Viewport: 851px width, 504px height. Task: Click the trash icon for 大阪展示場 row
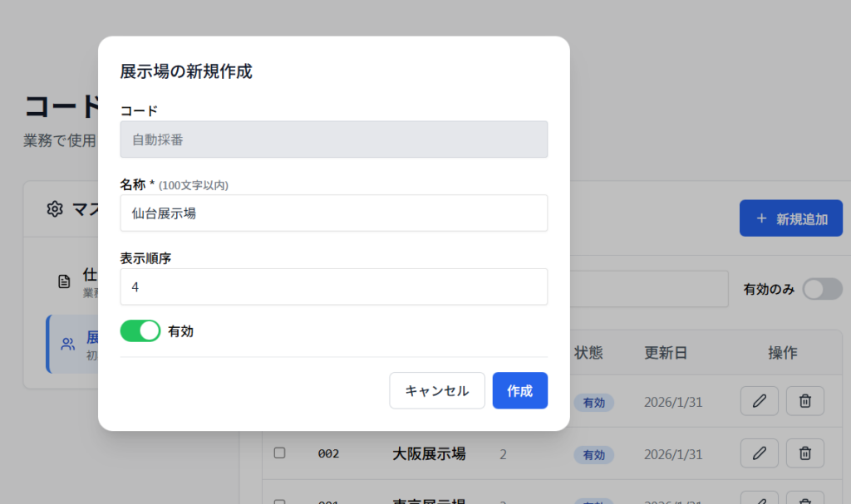point(804,453)
